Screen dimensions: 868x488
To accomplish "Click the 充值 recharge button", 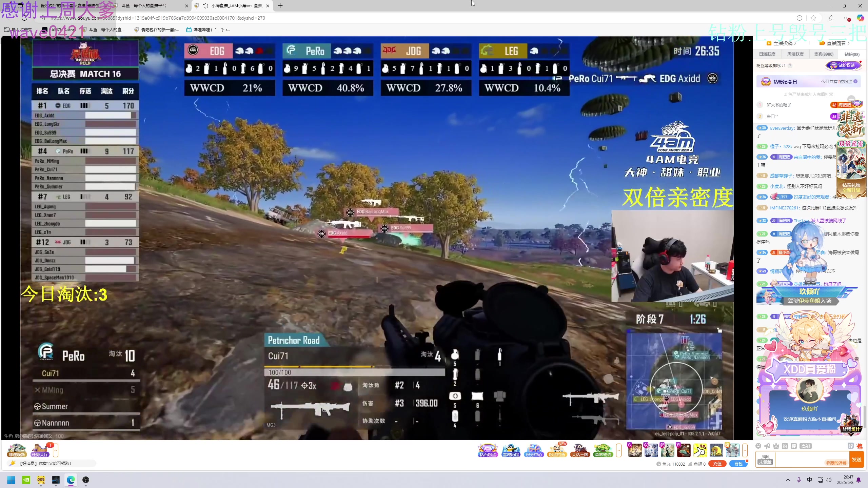I will pyautogui.click(x=717, y=464).
